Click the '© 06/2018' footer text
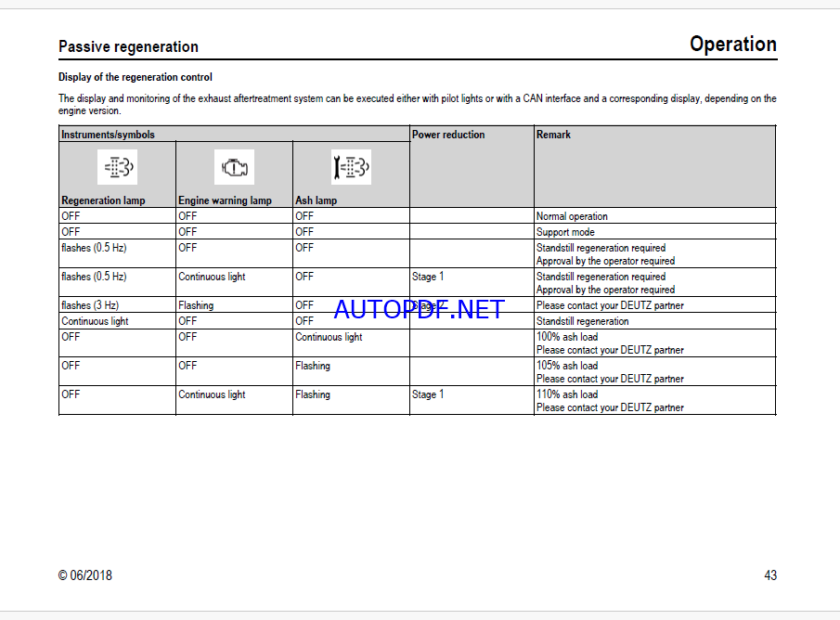This screenshot has width=840, height=620. (x=85, y=575)
